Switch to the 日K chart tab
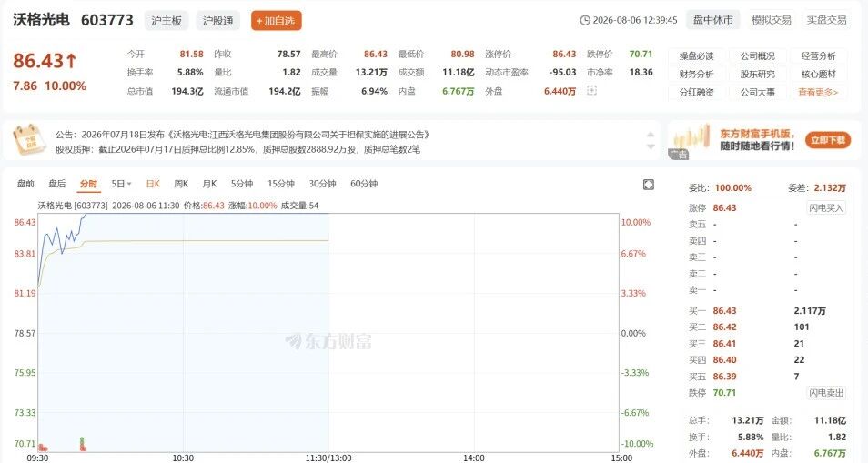 click(153, 184)
